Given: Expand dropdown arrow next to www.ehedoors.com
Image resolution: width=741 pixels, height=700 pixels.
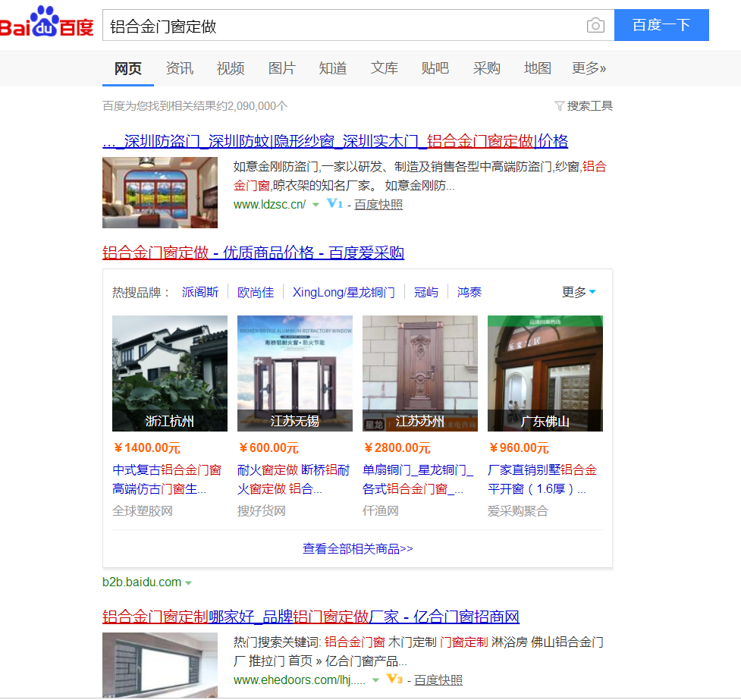Looking at the screenshot, I should (375, 680).
